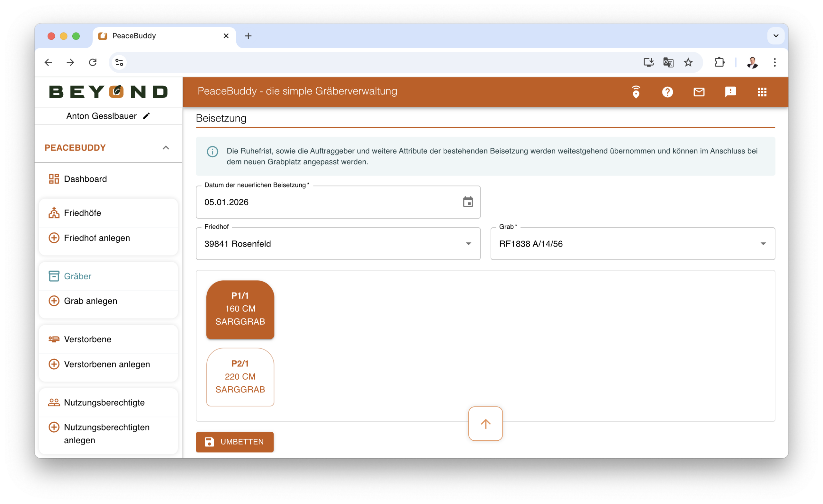Viewport: 823px width, 504px height.
Task: Open Nutzungsberechtigte in the sidebar
Action: [104, 402]
